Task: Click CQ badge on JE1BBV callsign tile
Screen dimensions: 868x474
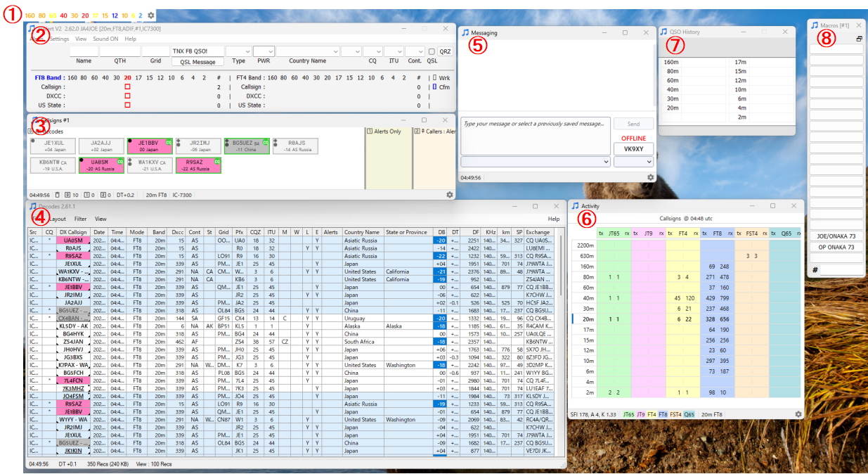Action: [168, 142]
